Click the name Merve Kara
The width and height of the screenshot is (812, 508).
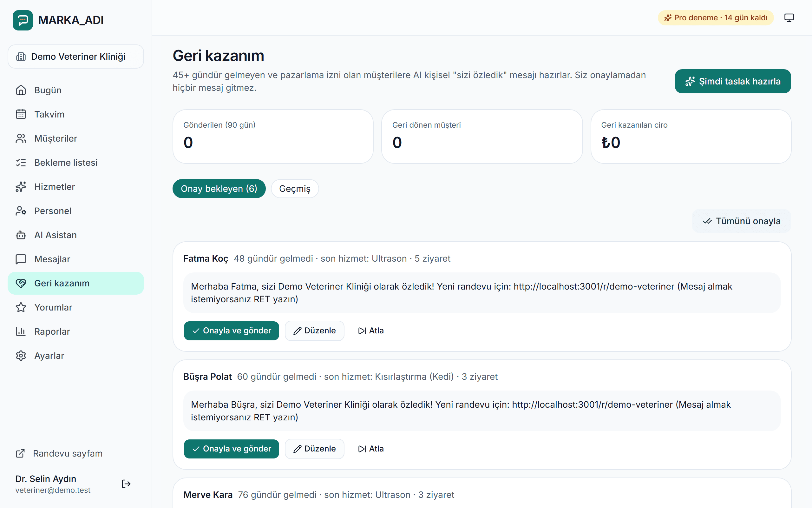pyautogui.click(x=208, y=495)
